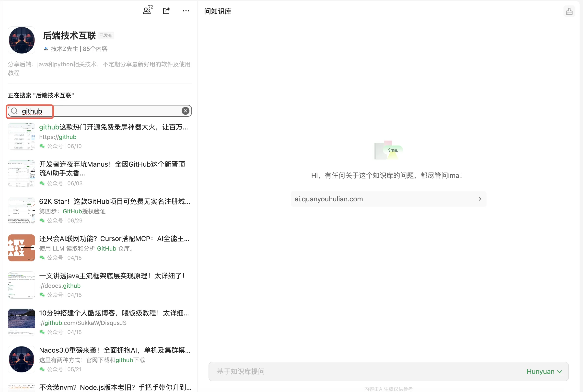Click WeChat 公众号 icon dated 06/29
The width and height of the screenshot is (583, 392).
pyautogui.click(x=42, y=220)
